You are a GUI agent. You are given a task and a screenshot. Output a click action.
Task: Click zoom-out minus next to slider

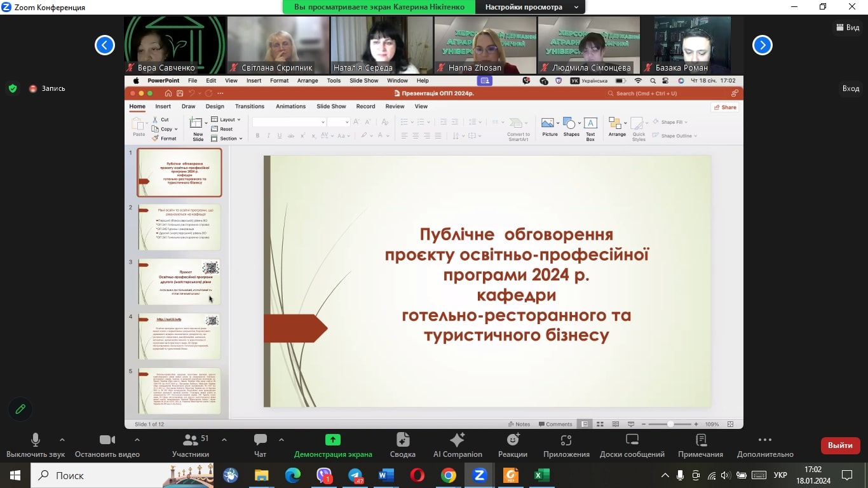point(644,424)
